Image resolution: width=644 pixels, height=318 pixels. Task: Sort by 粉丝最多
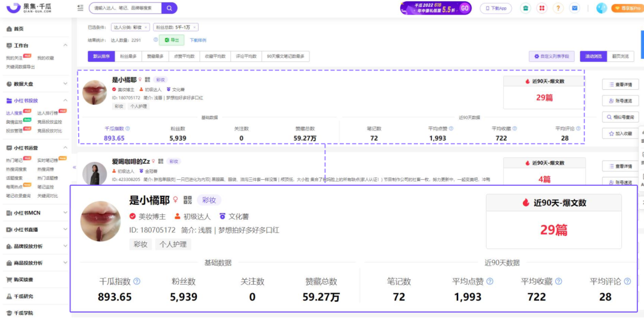click(128, 56)
